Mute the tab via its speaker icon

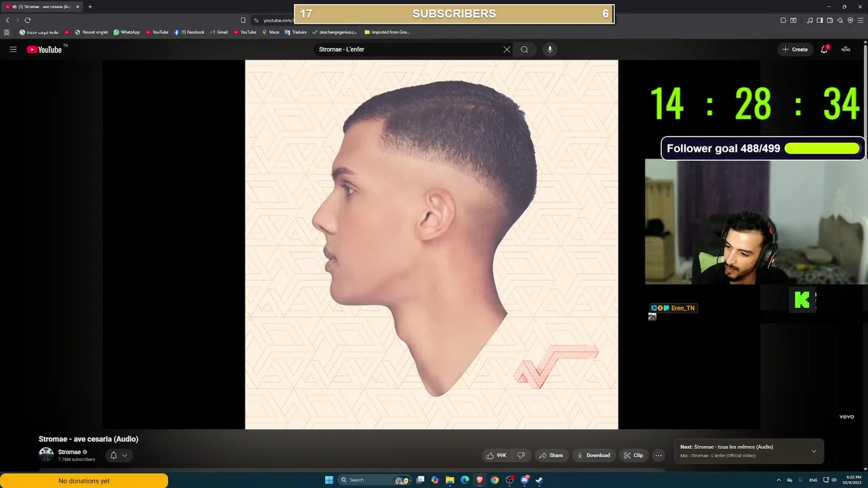click(x=15, y=7)
